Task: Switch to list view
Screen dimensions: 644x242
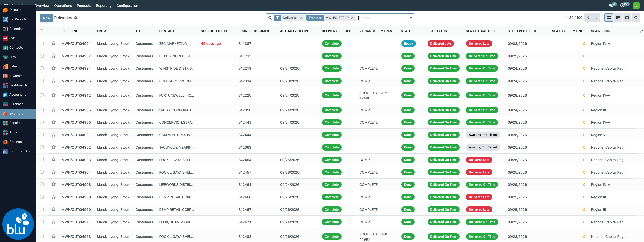Action: (609, 18)
